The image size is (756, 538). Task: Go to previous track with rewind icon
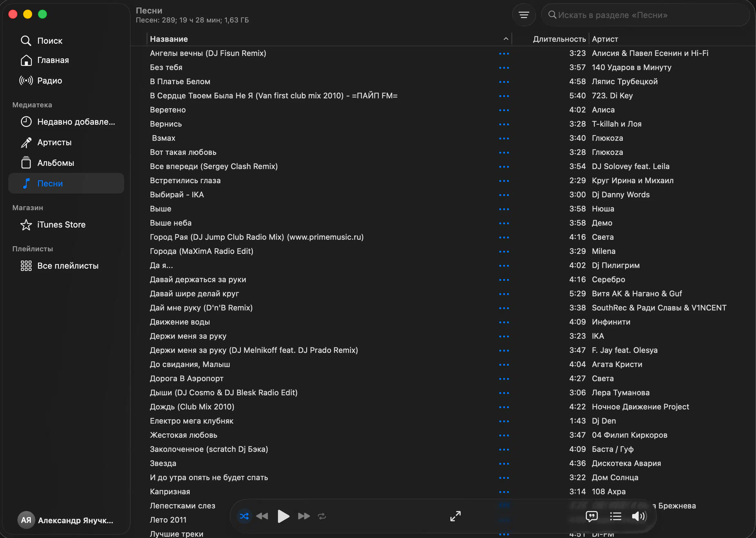262,516
